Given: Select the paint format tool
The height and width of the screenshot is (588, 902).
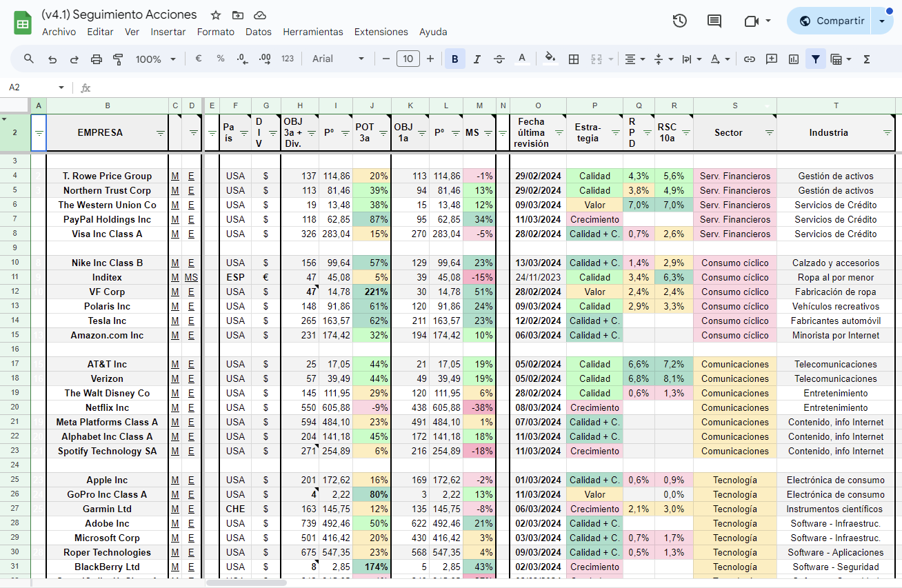Looking at the screenshot, I should click(x=118, y=59).
